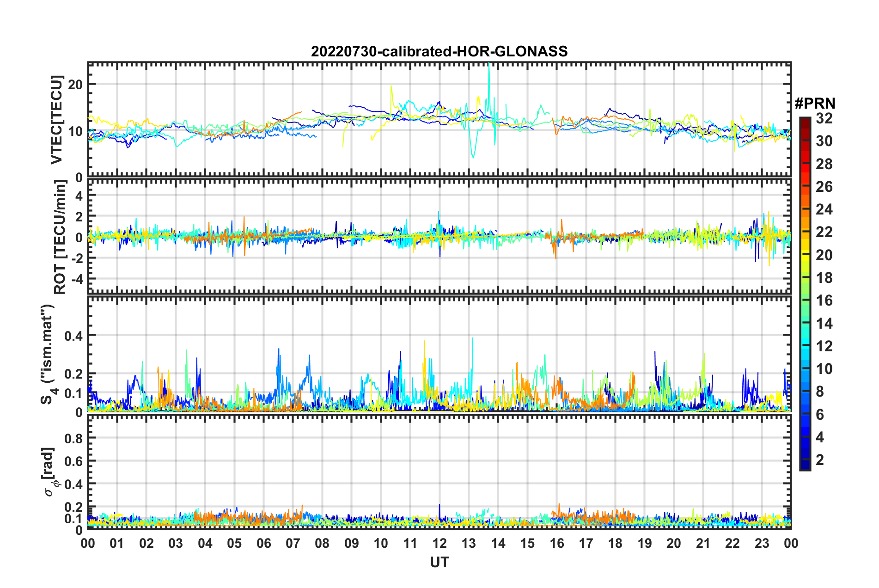The image size is (879, 588).
Task: Select the ROT y-axis tick "4"
Action: tap(79, 196)
